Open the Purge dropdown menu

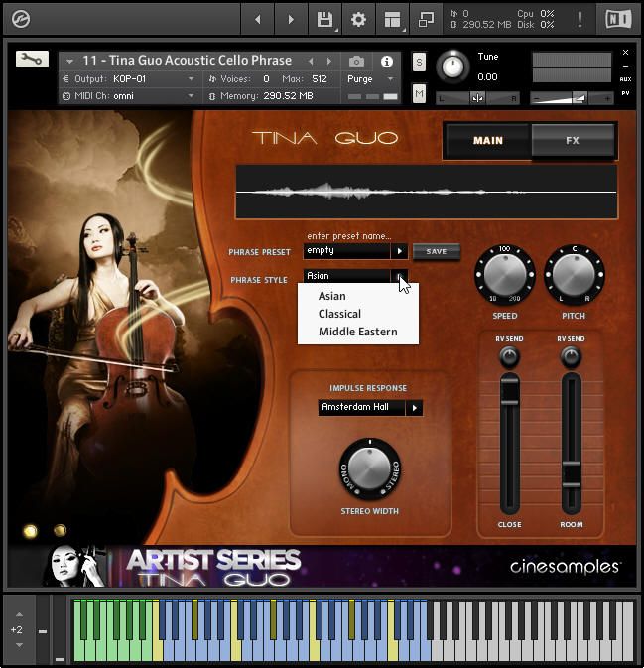(x=370, y=79)
